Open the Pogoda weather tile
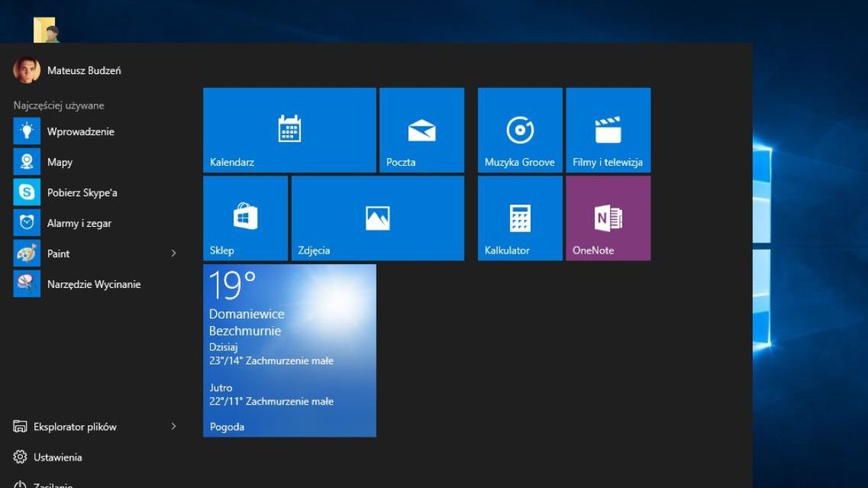868x488 pixels. 289,351
